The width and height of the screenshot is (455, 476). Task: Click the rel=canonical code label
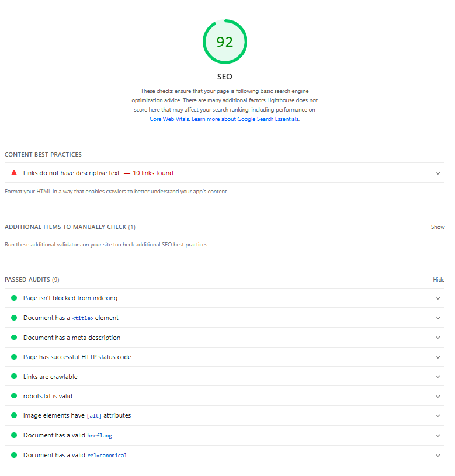pos(107,456)
